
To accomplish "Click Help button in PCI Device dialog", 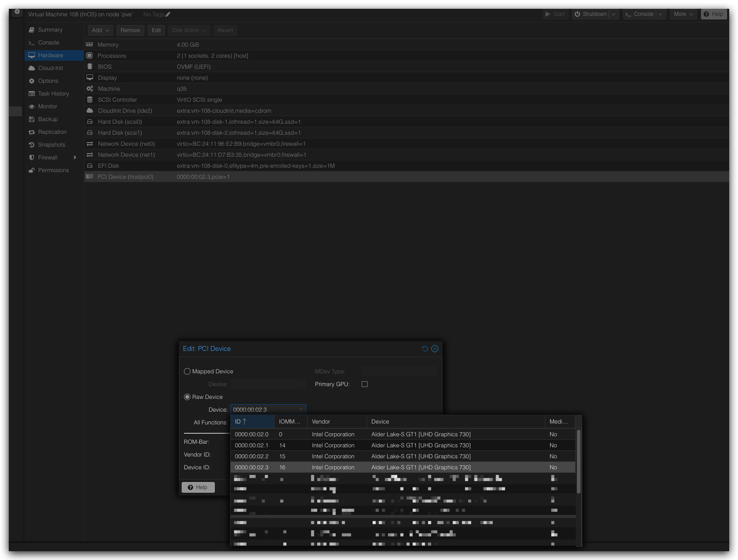I will point(198,487).
